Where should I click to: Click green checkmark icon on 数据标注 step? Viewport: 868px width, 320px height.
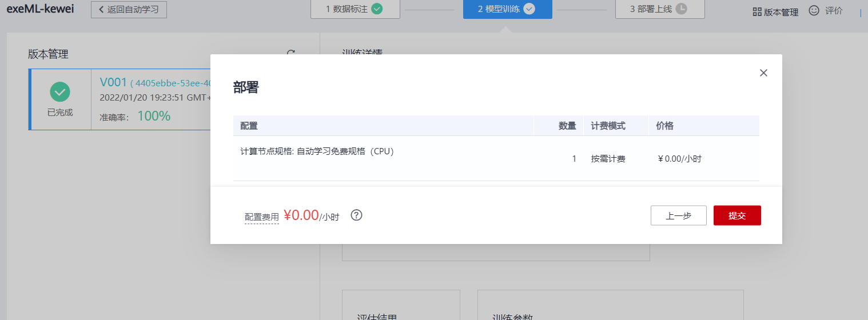click(376, 9)
